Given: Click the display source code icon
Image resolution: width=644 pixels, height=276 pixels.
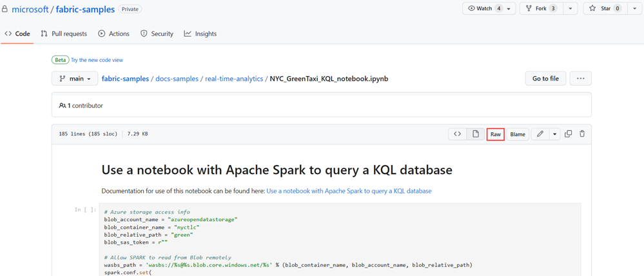Looking at the screenshot, I should (x=457, y=134).
